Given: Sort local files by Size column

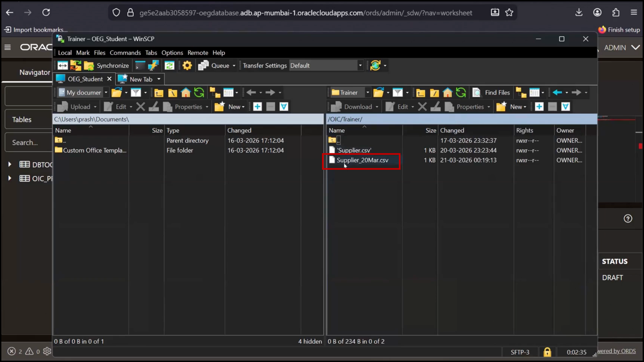Looking at the screenshot, I should (x=157, y=130).
